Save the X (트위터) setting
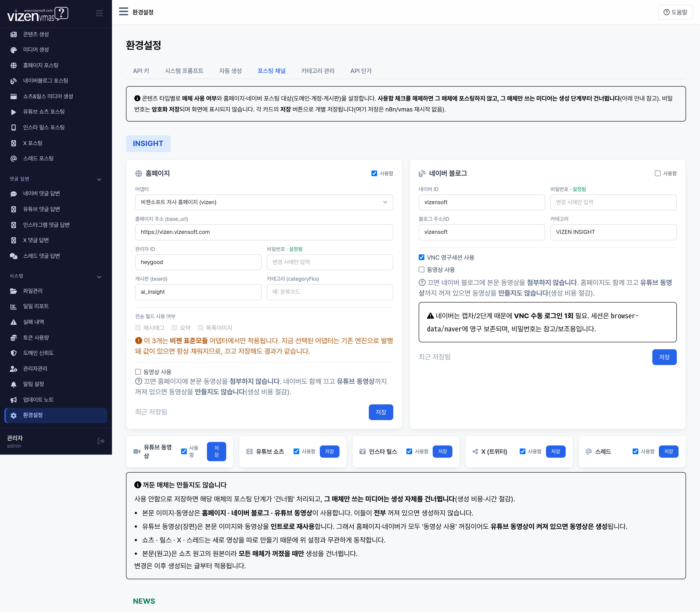The width and height of the screenshot is (700, 612). 555,452
